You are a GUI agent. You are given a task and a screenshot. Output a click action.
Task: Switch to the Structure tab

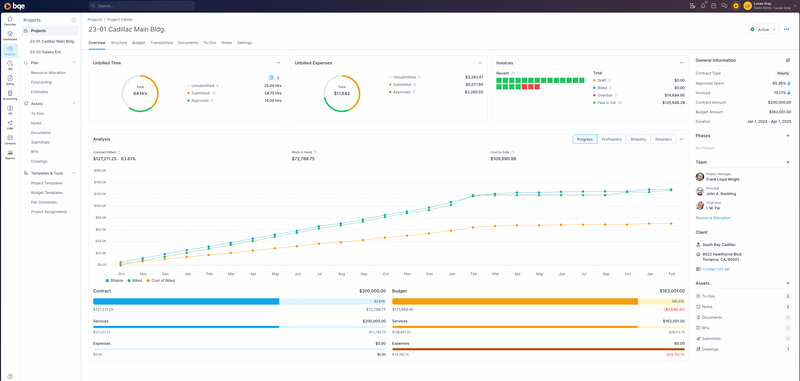click(119, 43)
